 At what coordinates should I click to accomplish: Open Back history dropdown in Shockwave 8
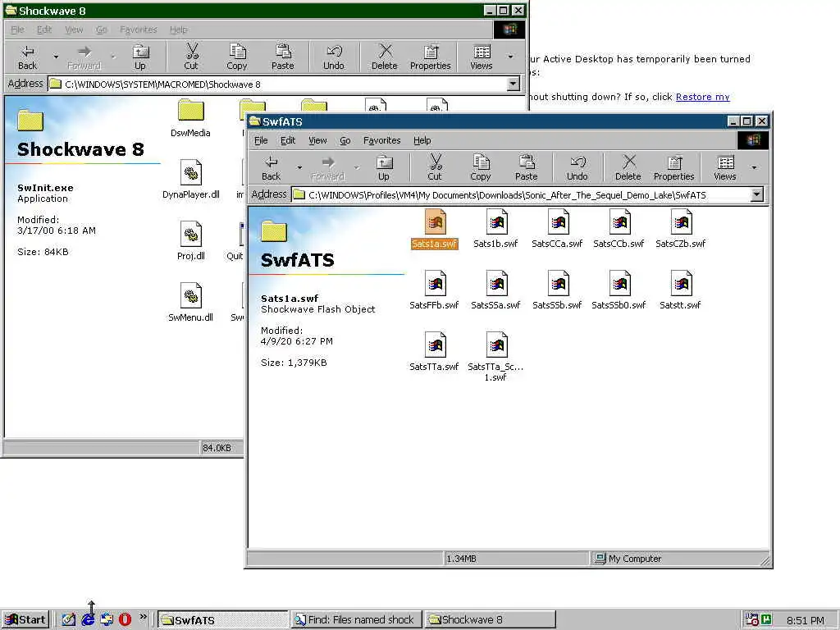point(56,57)
